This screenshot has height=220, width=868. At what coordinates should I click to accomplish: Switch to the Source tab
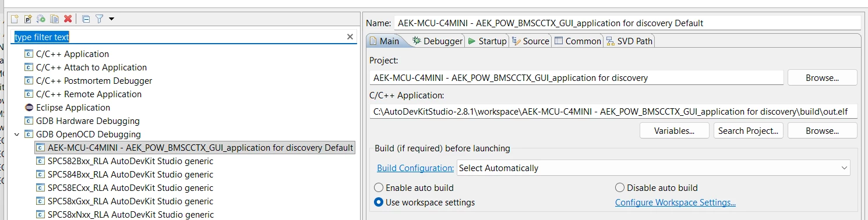click(x=531, y=41)
